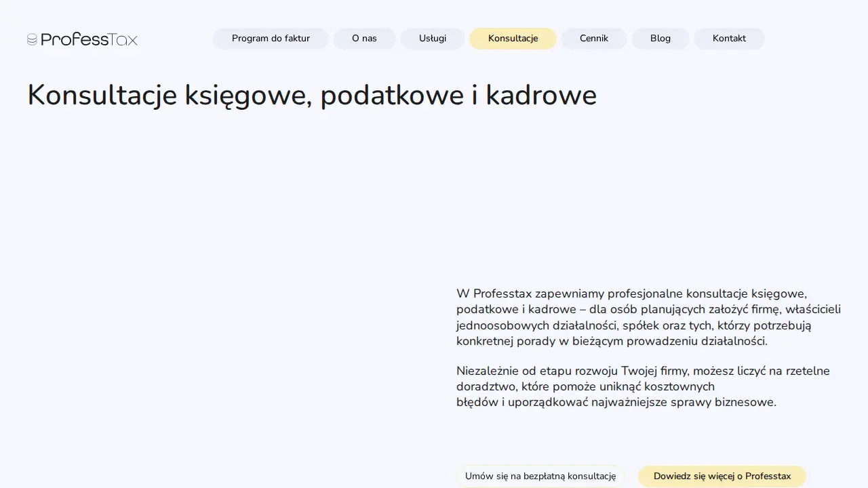Open the Cennik page
This screenshot has height=488, width=868.
pyautogui.click(x=594, y=39)
